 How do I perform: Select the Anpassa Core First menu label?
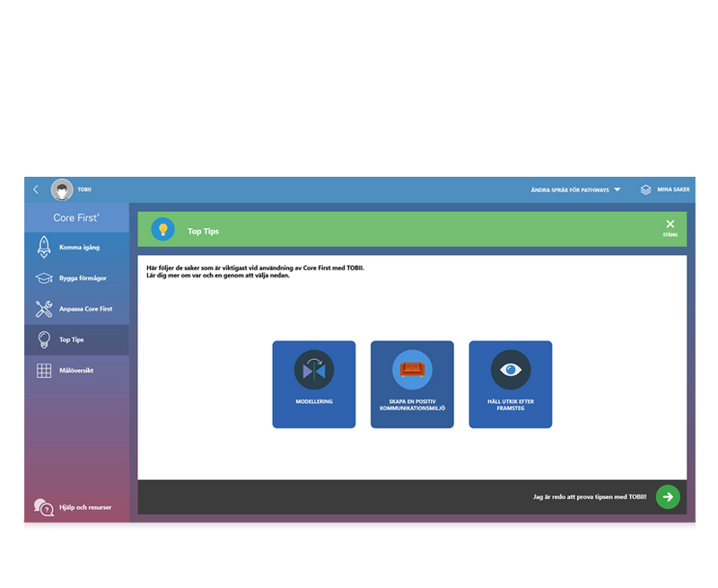tap(85, 309)
